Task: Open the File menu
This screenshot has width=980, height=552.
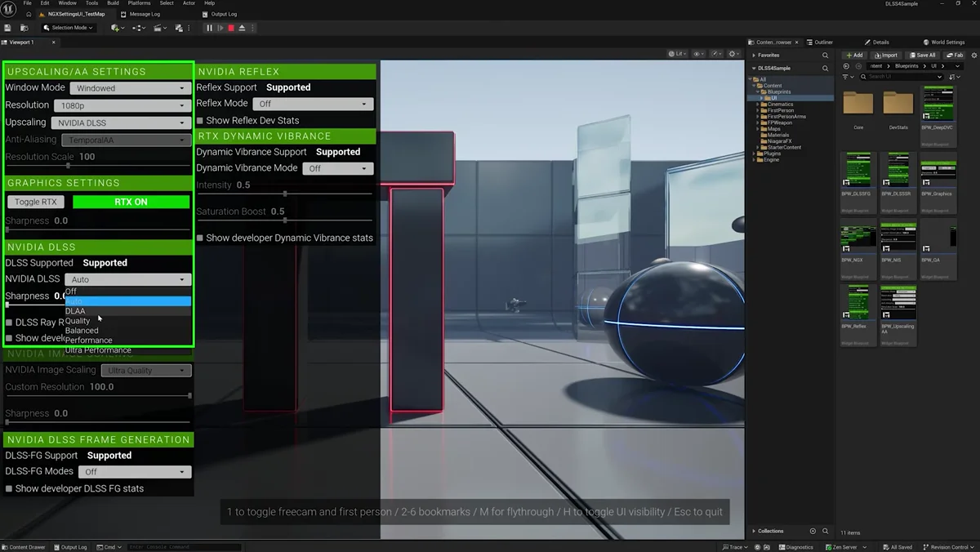Action: click(x=28, y=3)
